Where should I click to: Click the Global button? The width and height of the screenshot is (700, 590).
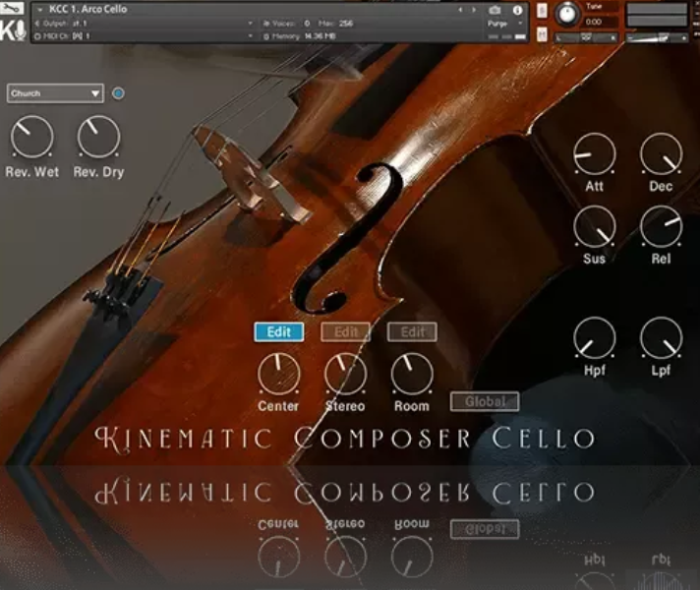tap(485, 401)
